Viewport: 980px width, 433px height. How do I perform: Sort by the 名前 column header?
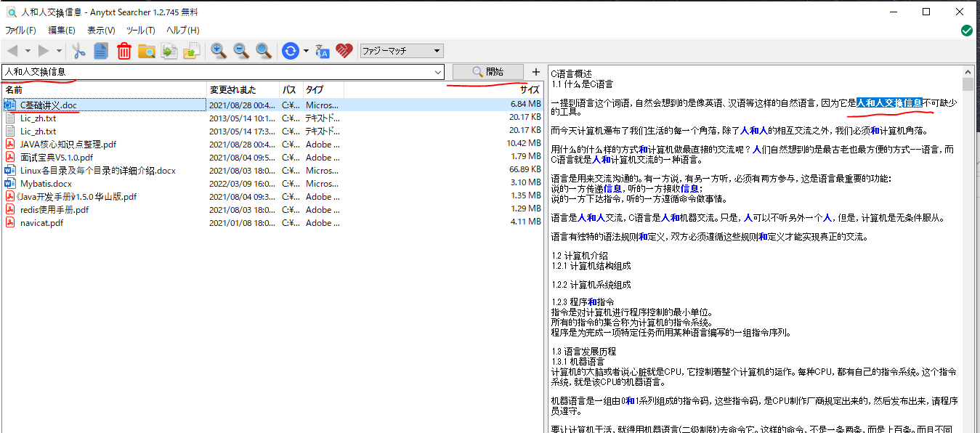[x=105, y=89]
